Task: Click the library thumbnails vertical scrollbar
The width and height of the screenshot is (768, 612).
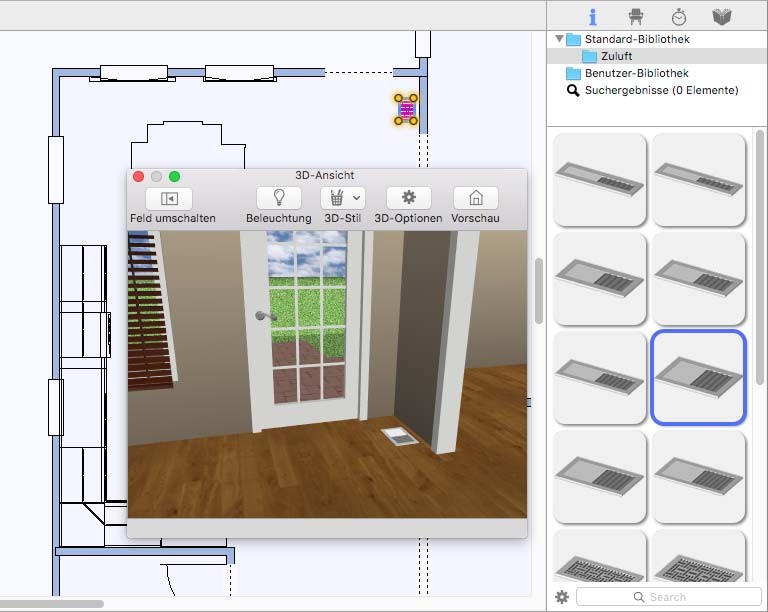Action: tap(760, 257)
